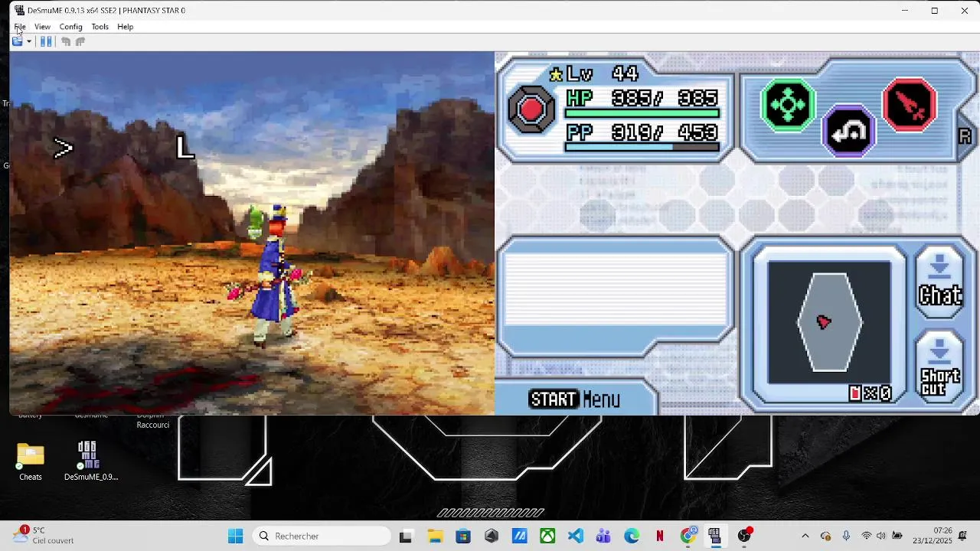Viewport: 980px width, 551px height.
Task: Open Microsoft Edge from the taskbar
Action: [632, 536]
